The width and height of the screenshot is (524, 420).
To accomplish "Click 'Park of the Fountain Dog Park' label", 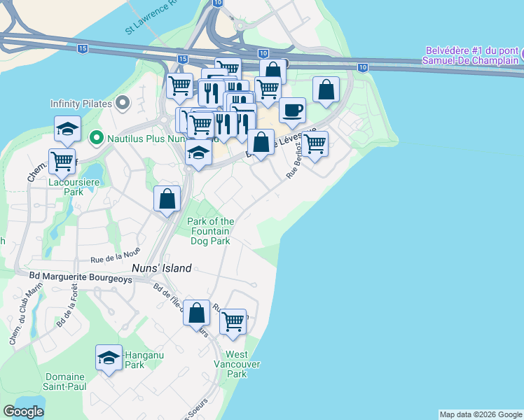I will (x=211, y=231).
